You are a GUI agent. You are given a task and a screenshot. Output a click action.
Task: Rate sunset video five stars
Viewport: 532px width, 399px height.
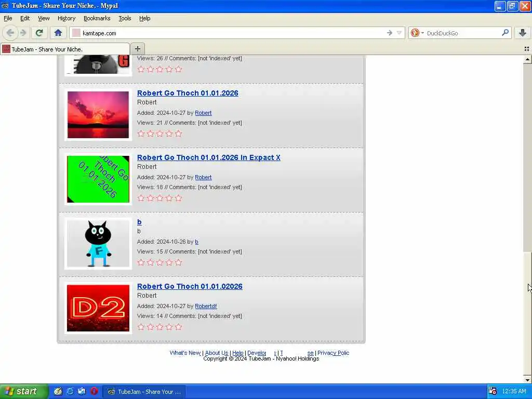[x=179, y=134]
